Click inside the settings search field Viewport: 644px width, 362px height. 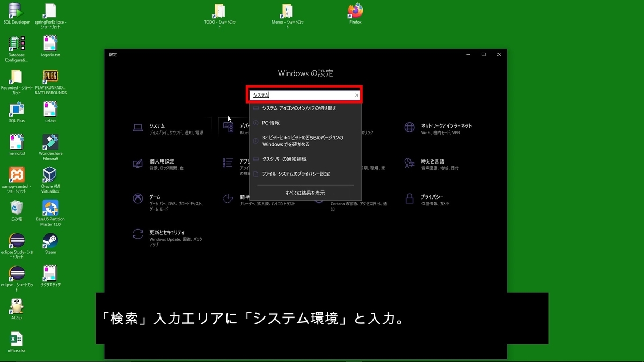[x=301, y=95]
